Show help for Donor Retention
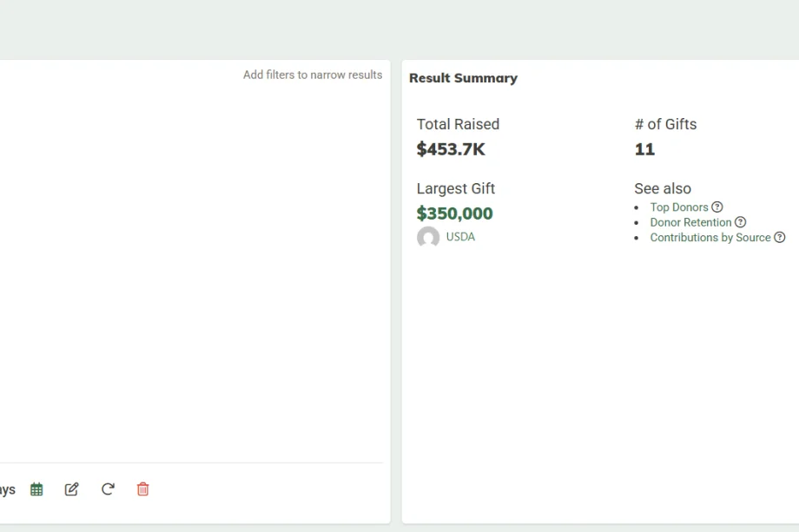The height and width of the screenshot is (532, 799). (x=741, y=222)
